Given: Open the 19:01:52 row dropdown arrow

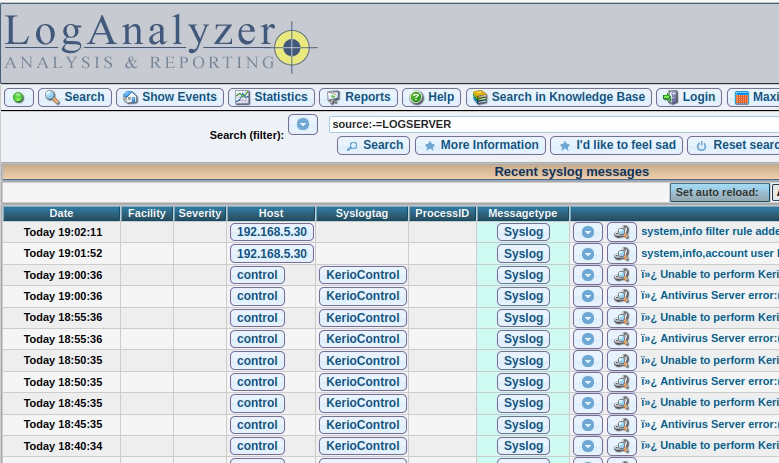Looking at the screenshot, I should point(588,254).
